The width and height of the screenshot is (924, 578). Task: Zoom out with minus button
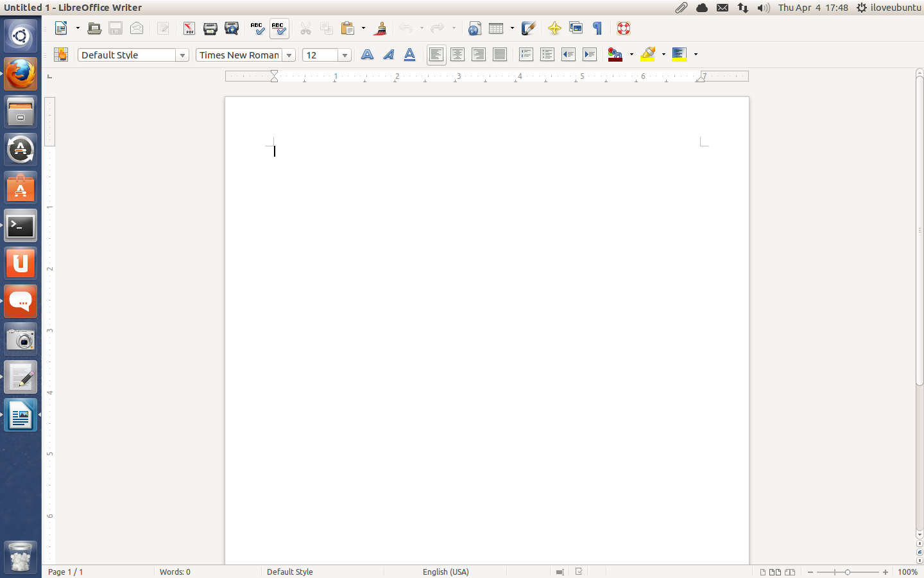(810, 572)
